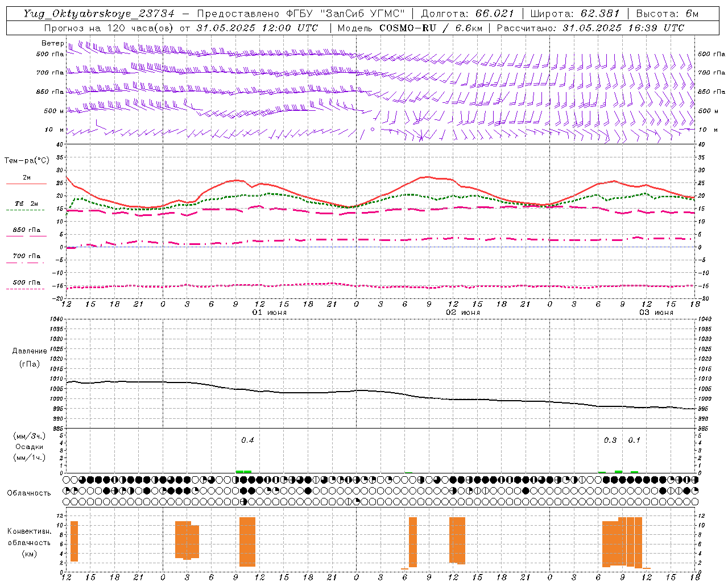The image size is (728, 582).
Task: Click the Облачность cloudiness row label
Action: [x=29, y=493]
